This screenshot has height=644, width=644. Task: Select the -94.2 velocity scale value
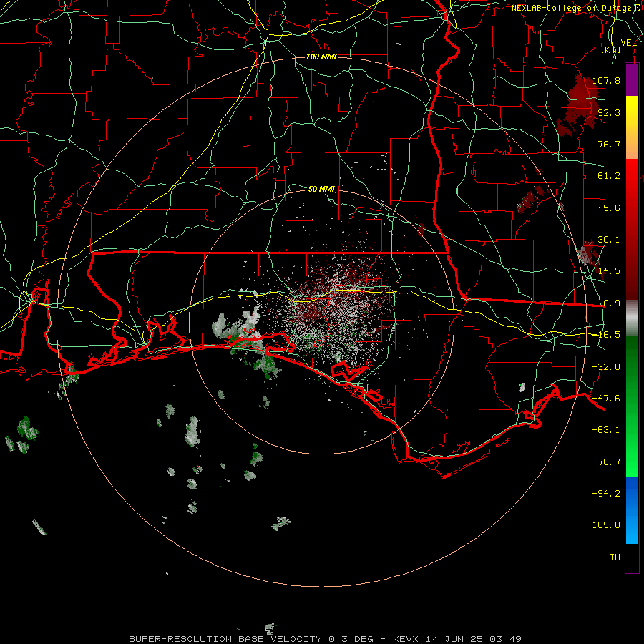point(606,493)
